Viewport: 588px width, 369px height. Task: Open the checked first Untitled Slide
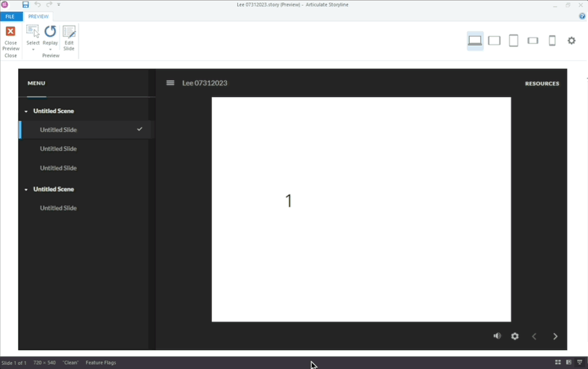(87, 129)
